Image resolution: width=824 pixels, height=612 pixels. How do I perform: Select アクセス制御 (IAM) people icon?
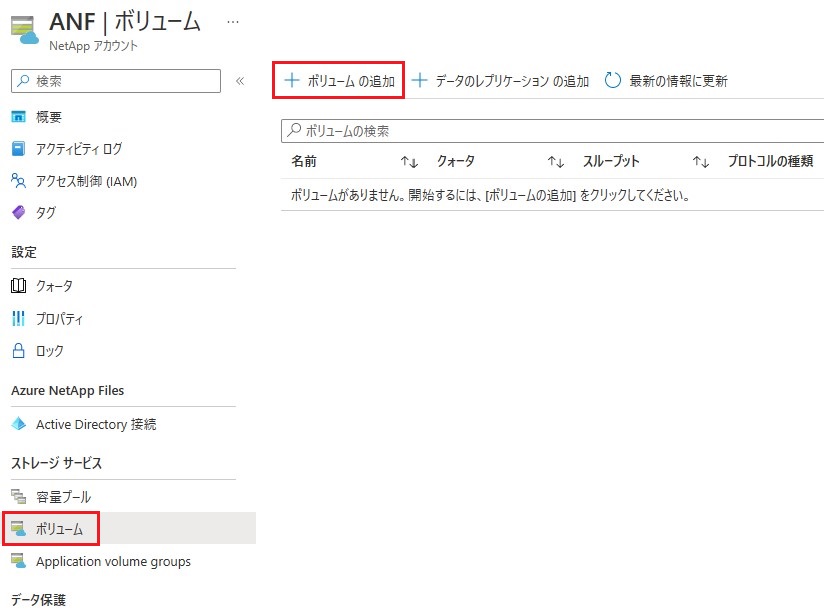pyautogui.click(x=18, y=181)
